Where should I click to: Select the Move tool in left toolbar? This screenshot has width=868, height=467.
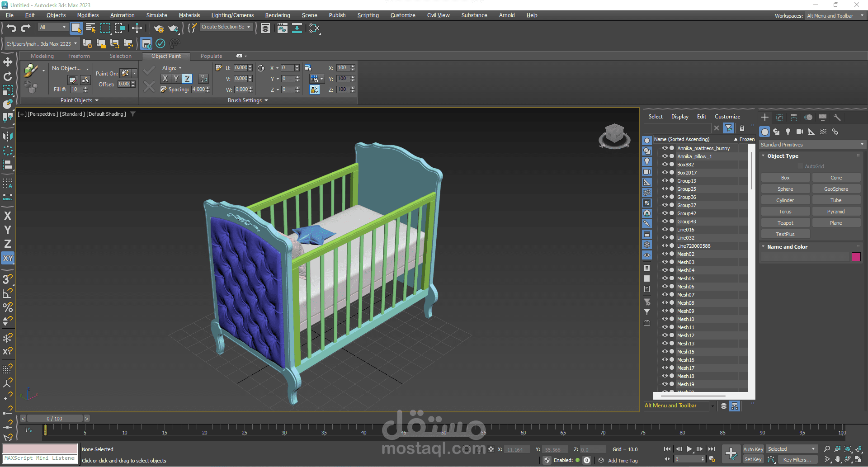[8, 62]
